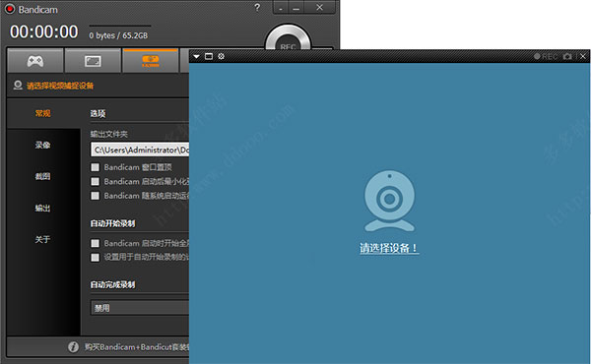Click the info icon at the bottom bar

pos(74,346)
